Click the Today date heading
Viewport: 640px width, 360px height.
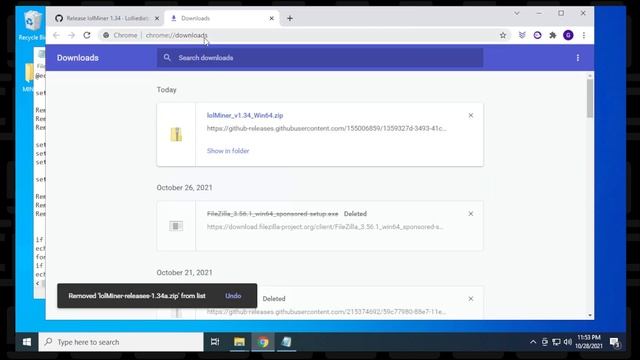pyautogui.click(x=167, y=90)
